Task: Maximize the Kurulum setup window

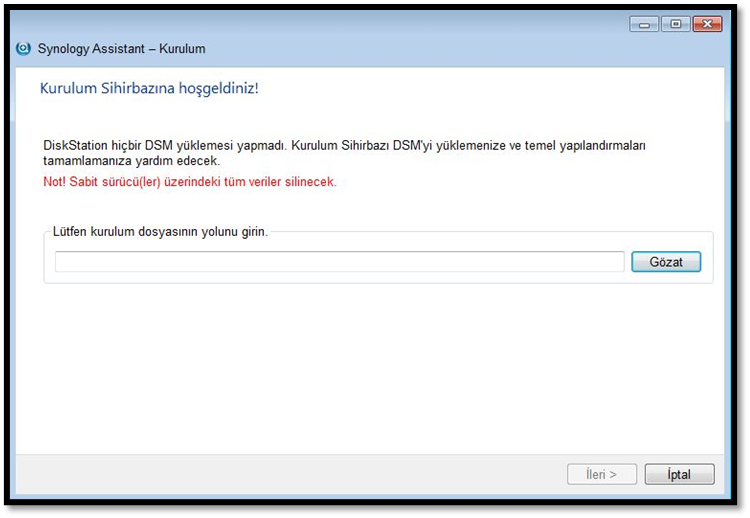Action: tap(675, 24)
